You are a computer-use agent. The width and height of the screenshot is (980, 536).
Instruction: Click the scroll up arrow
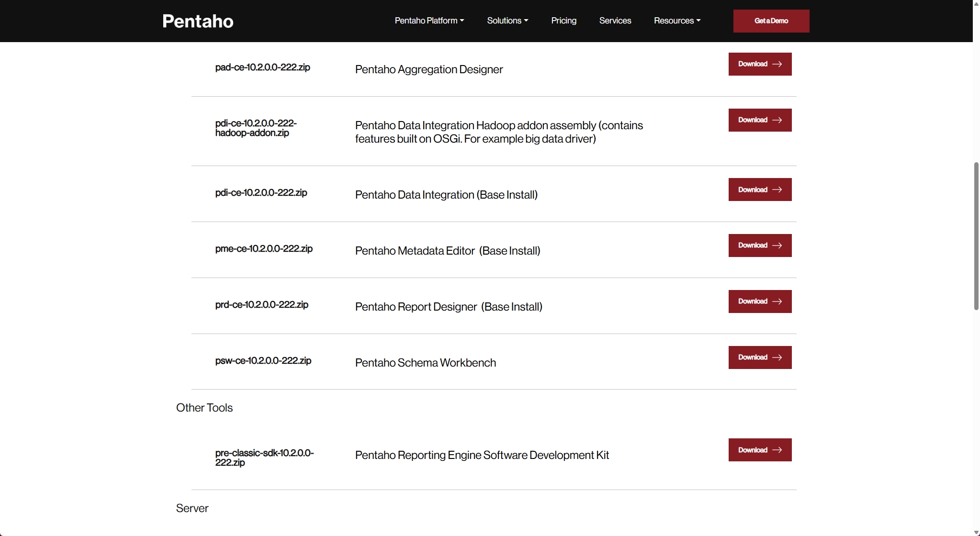coord(976,4)
